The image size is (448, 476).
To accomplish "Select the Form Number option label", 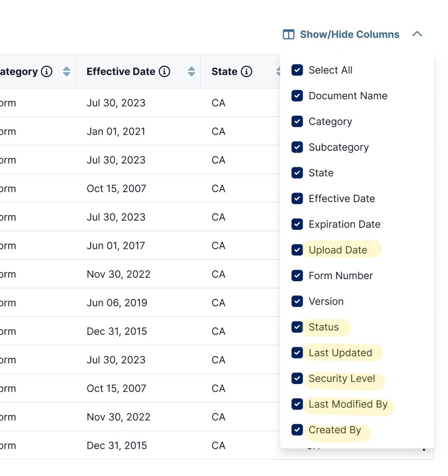I will [x=340, y=276].
